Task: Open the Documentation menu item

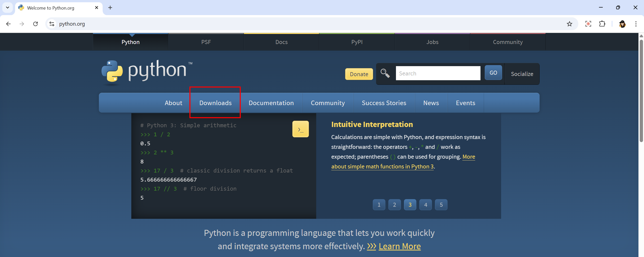Action: (x=271, y=103)
